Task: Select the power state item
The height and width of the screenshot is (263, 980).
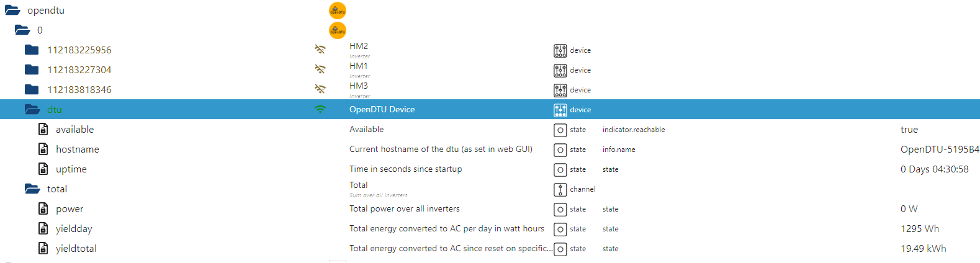Action: [70, 209]
